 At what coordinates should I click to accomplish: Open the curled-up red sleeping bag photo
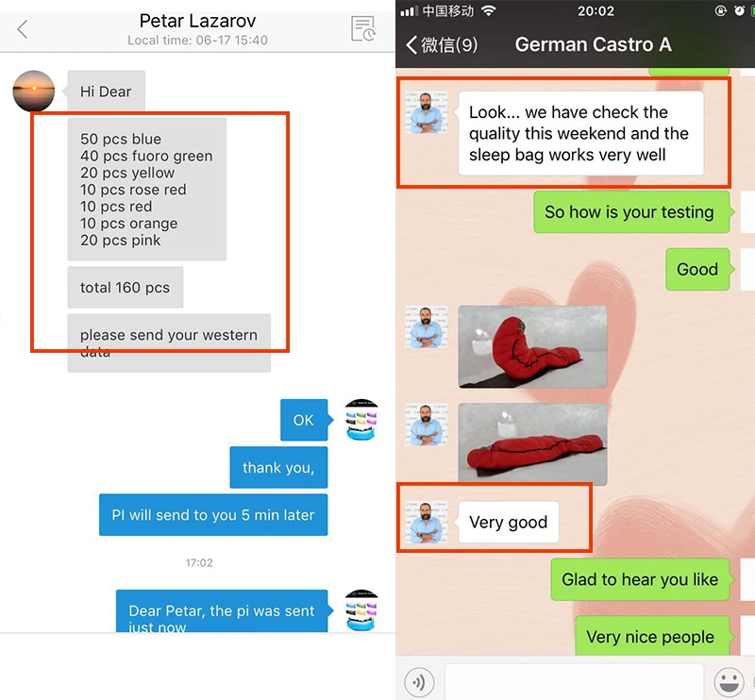(x=532, y=346)
